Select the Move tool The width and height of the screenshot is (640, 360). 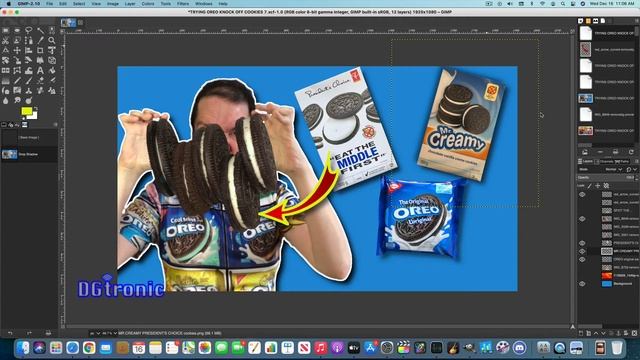[17, 50]
